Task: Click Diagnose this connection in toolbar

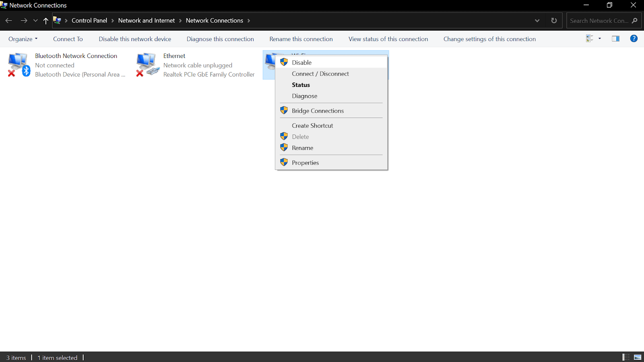Action: tap(220, 39)
